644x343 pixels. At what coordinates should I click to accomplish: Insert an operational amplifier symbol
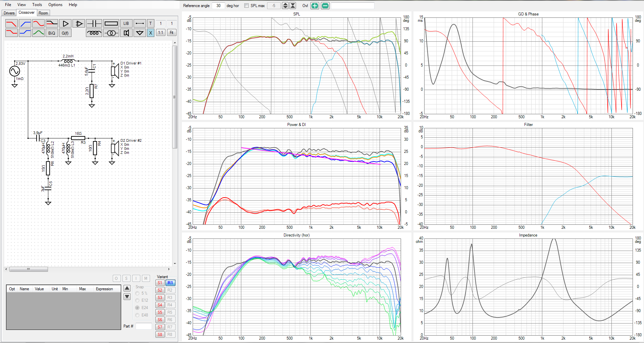click(x=79, y=24)
